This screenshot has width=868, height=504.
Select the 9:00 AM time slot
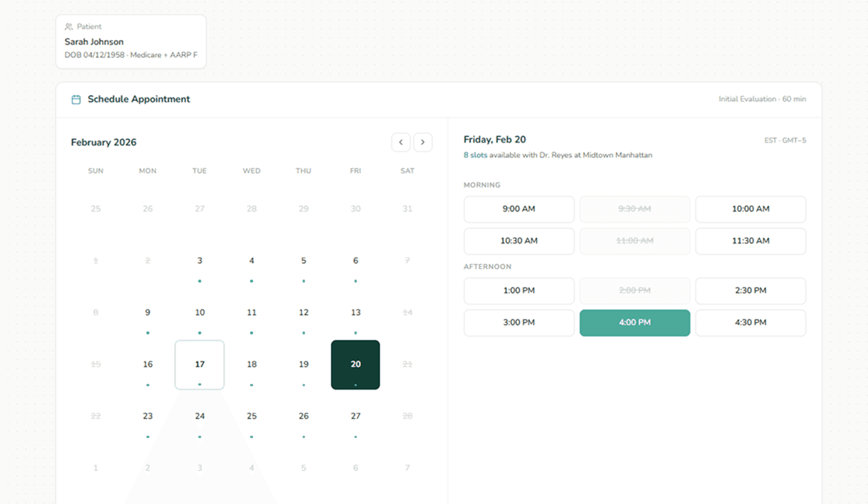click(x=519, y=209)
